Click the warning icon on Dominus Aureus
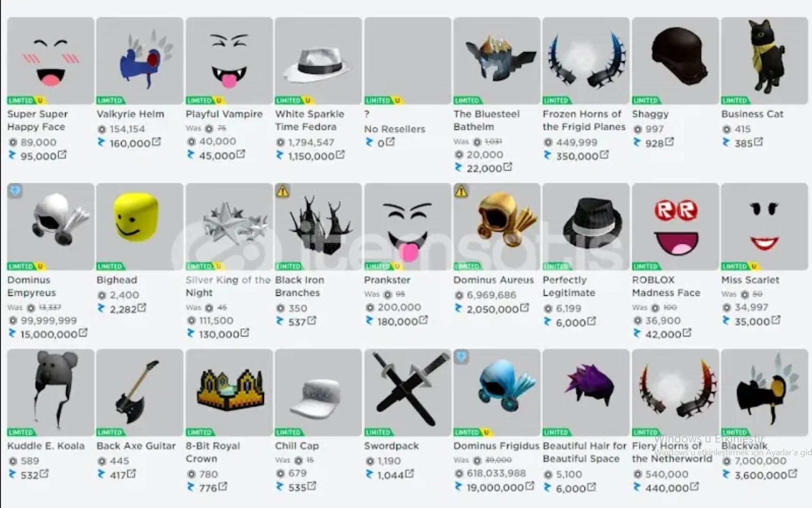The height and width of the screenshot is (508, 812). click(x=461, y=191)
